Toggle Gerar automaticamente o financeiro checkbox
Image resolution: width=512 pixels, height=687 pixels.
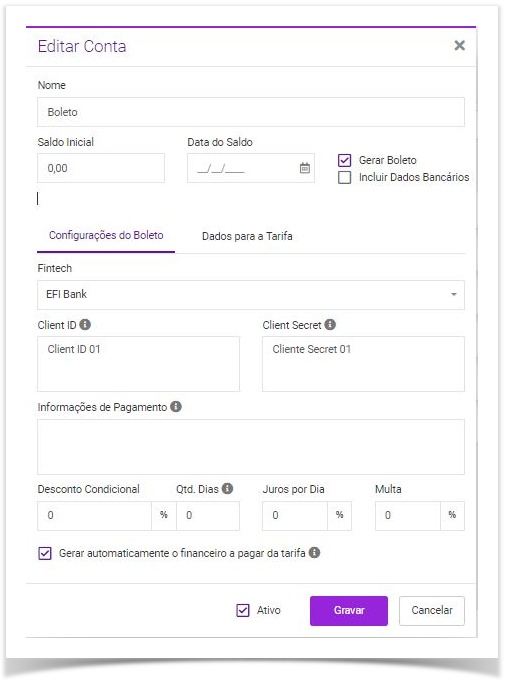point(45,553)
